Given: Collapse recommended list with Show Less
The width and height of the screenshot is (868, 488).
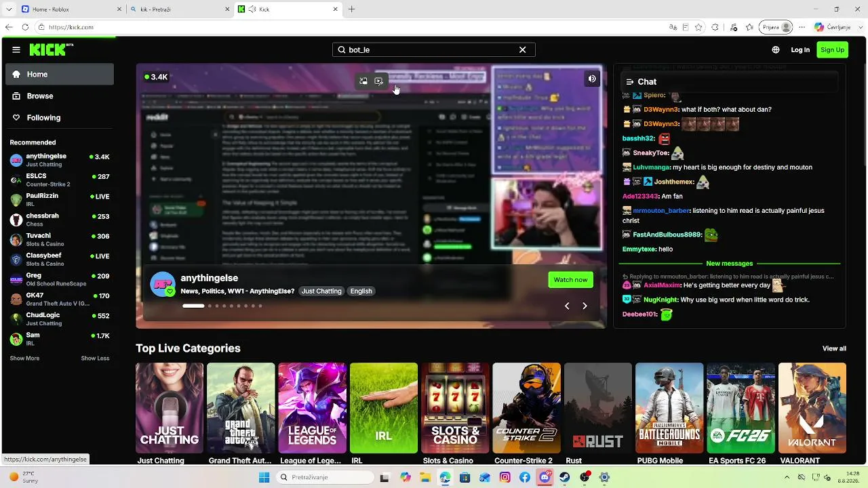Looking at the screenshot, I should [95, 358].
